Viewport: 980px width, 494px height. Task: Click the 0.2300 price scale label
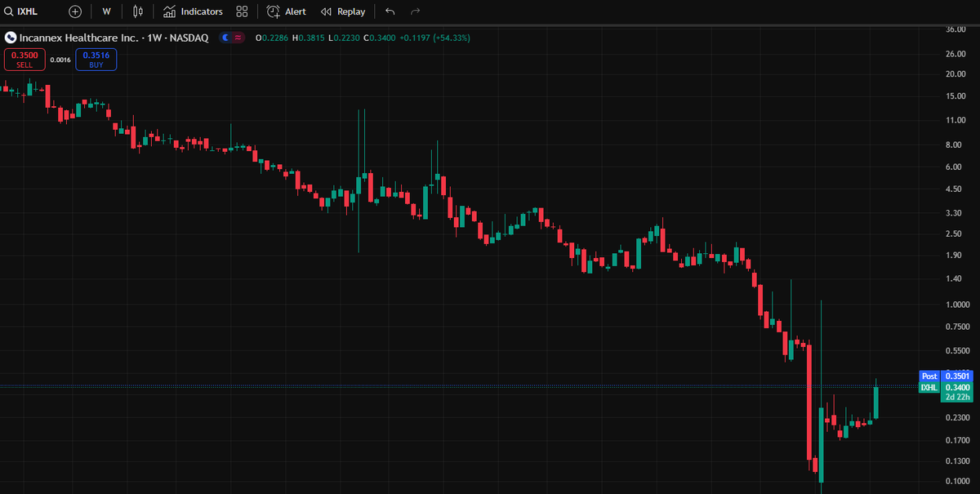click(x=958, y=418)
